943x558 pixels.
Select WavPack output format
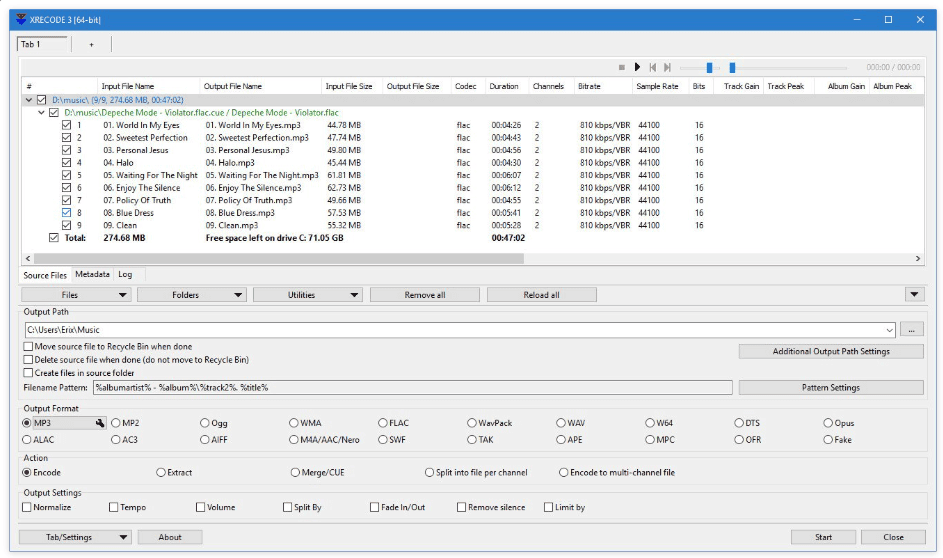point(472,423)
